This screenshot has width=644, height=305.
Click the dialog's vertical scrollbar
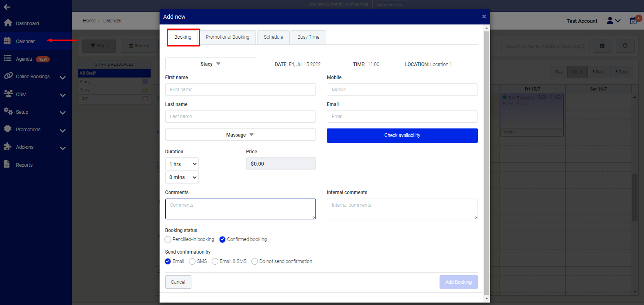pos(486,163)
